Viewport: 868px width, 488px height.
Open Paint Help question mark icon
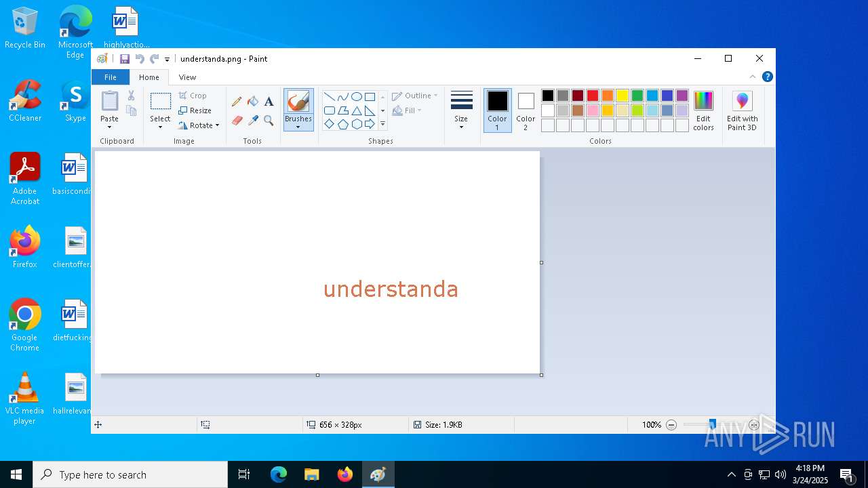coord(767,77)
